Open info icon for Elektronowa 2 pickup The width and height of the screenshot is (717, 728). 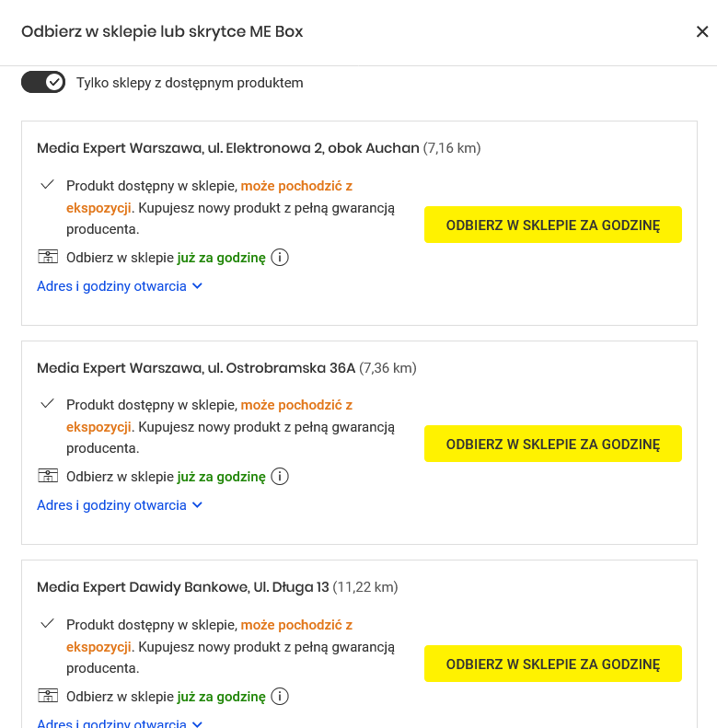tap(280, 257)
